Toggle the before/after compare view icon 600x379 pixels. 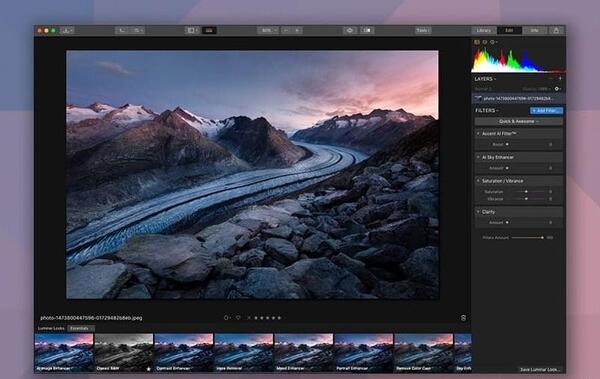coord(367,30)
